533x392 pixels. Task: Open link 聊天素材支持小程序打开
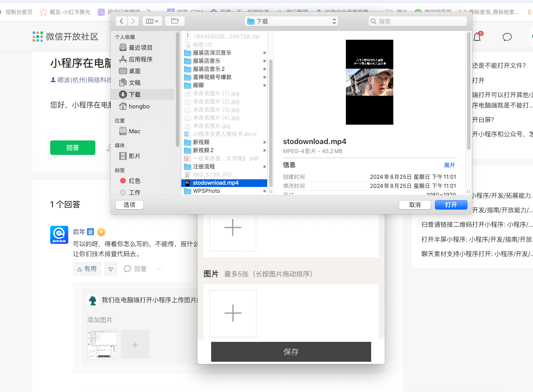(x=476, y=254)
